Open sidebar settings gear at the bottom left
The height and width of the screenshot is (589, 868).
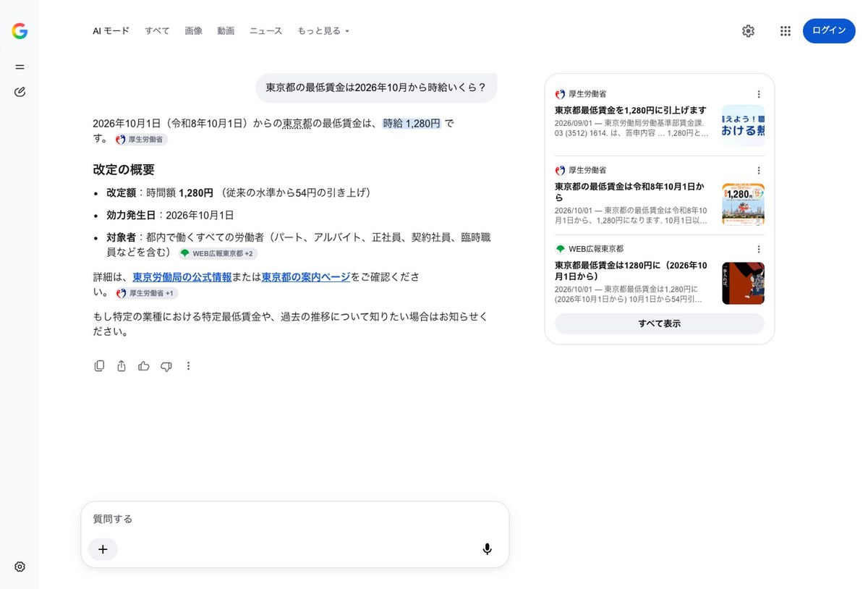(x=20, y=567)
